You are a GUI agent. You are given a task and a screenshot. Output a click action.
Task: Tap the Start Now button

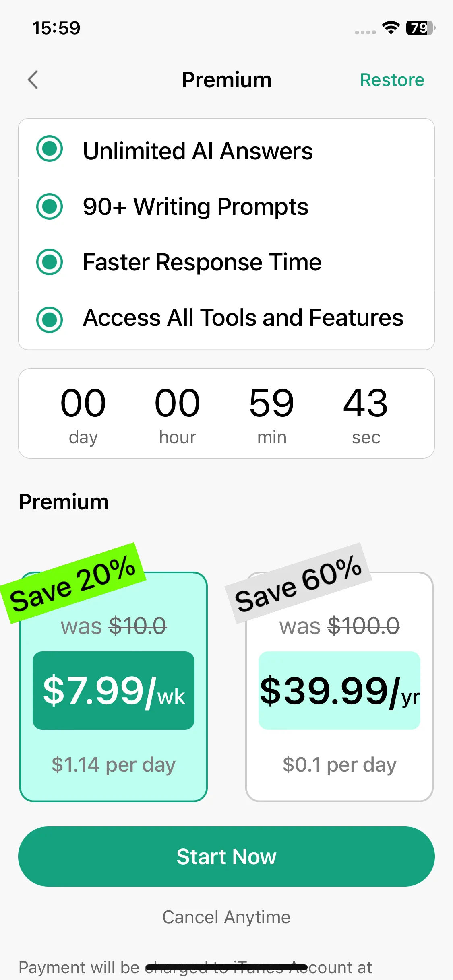[x=226, y=856]
